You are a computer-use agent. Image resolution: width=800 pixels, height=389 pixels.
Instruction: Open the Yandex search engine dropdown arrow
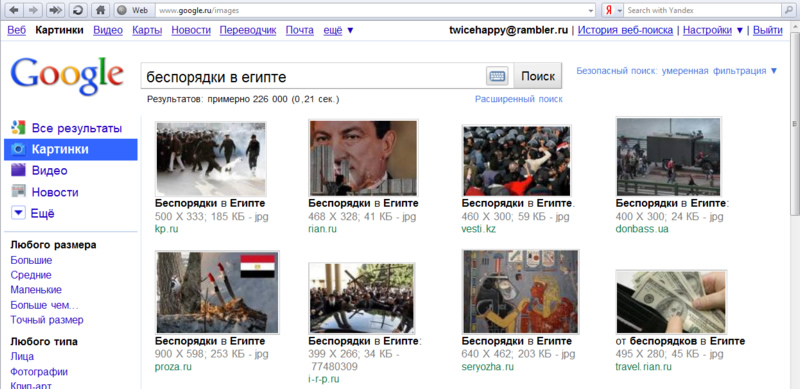pyautogui.click(x=620, y=10)
